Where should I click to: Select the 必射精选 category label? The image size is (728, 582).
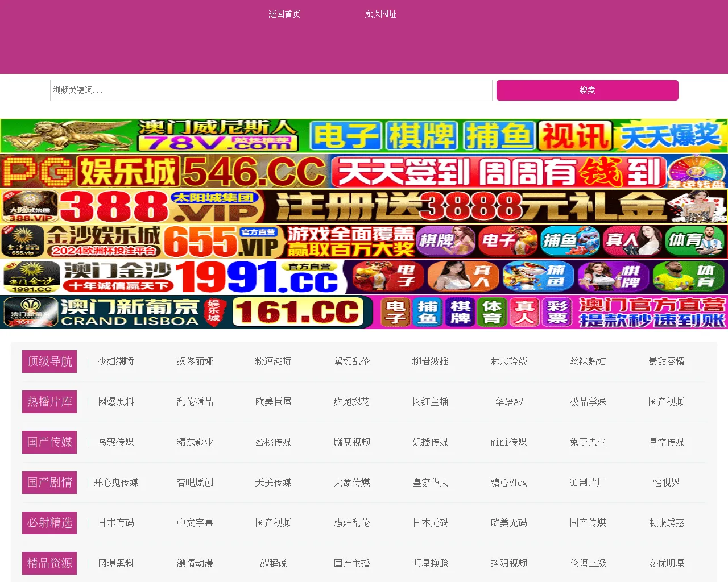click(49, 523)
